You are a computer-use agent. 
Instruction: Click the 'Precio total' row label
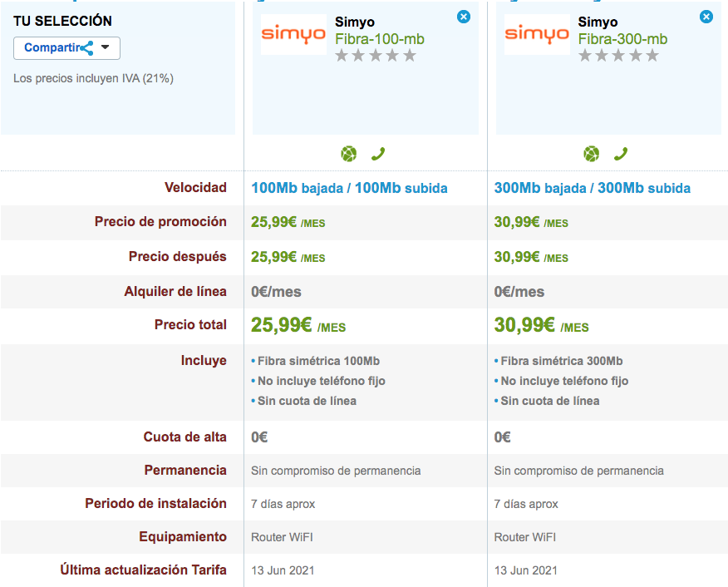click(x=190, y=324)
